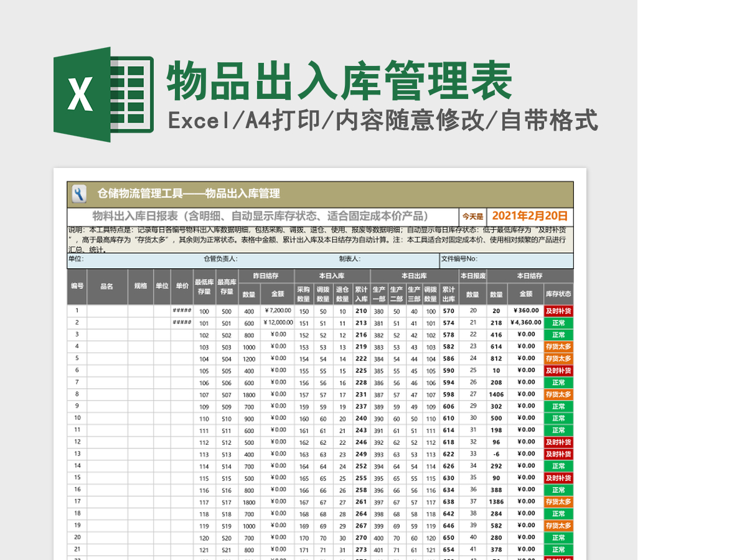Click the orange 存货太多 status in row 4
This screenshot has width=747, height=560.
coord(558,347)
